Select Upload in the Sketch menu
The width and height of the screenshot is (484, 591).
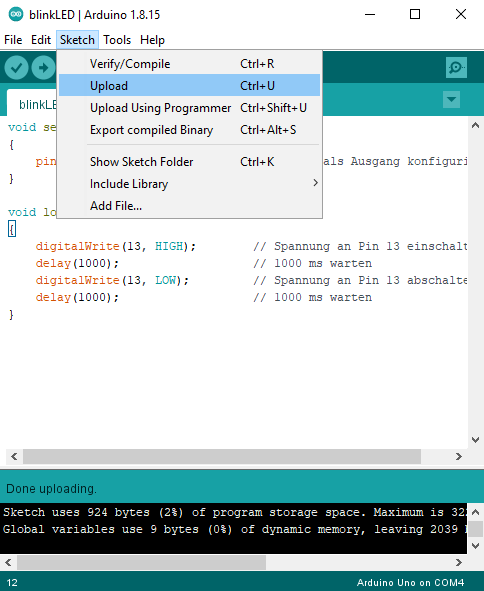189,86
